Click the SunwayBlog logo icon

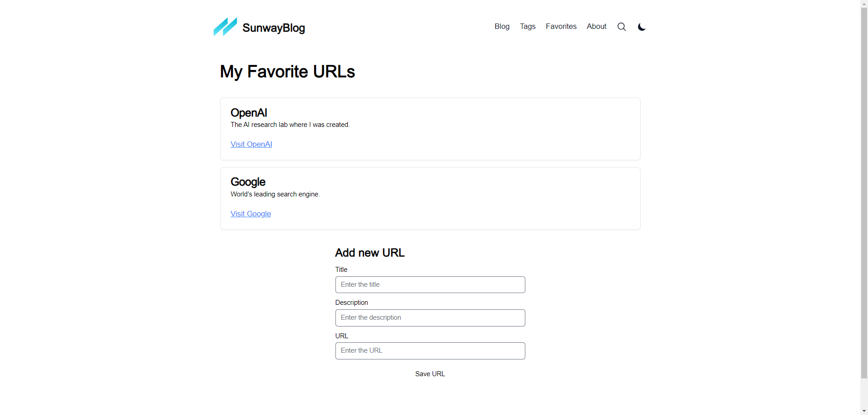pyautogui.click(x=225, y=27)
